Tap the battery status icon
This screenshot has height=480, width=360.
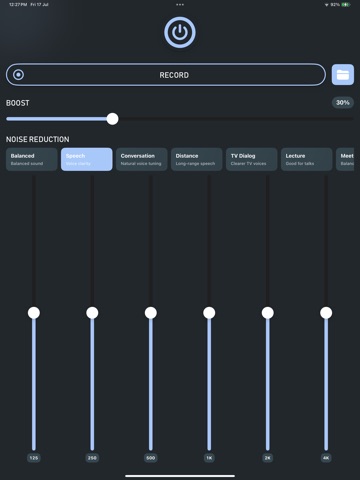346,5
